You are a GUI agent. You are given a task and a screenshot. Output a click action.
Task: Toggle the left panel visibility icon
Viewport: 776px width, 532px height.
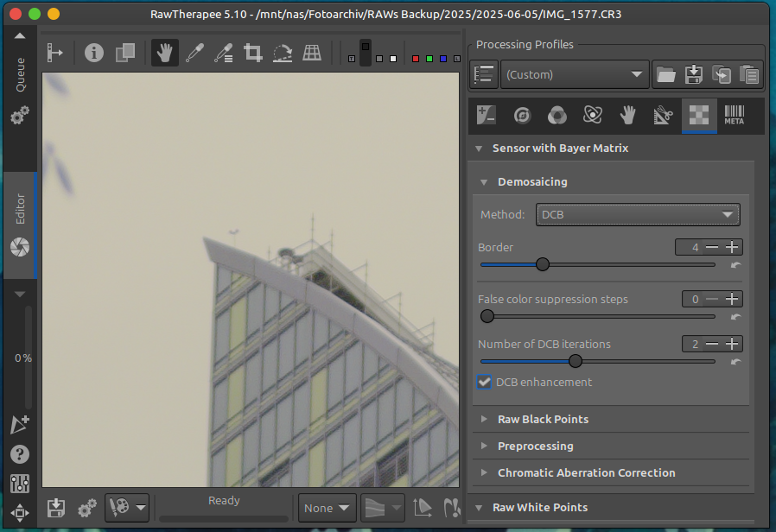54,53
